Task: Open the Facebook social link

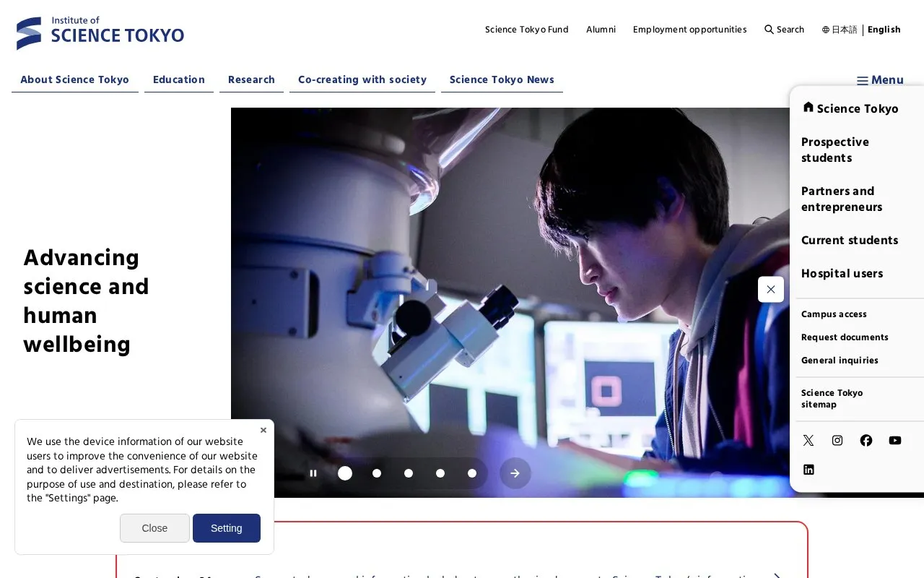Action: tap(866, 441)
